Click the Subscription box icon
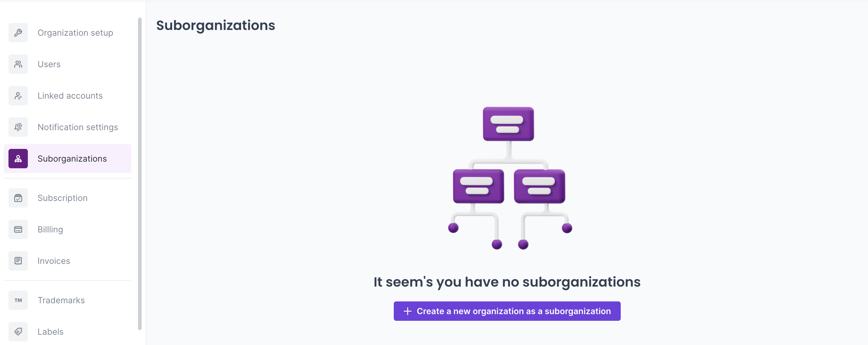Viewport: 868px width, 345px height. (18, 198)
